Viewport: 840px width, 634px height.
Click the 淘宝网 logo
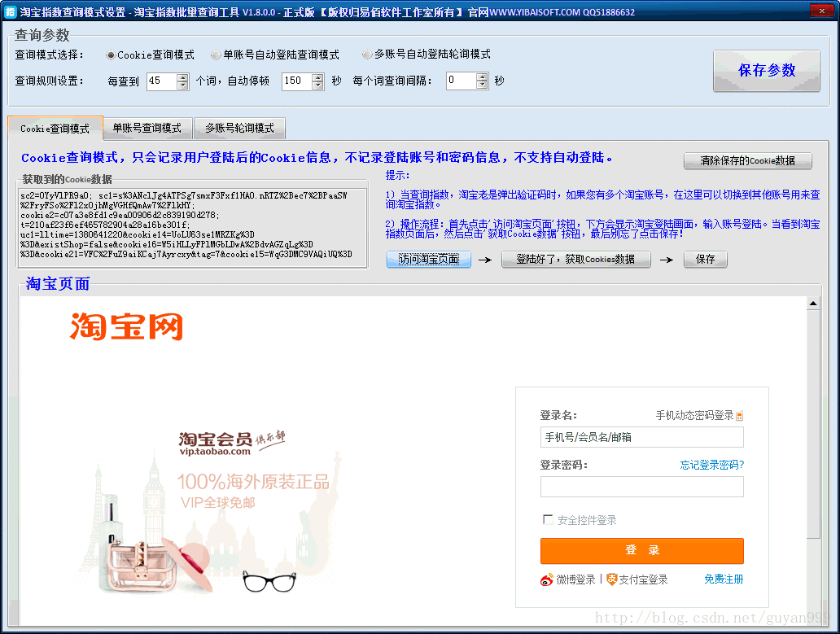126,326
